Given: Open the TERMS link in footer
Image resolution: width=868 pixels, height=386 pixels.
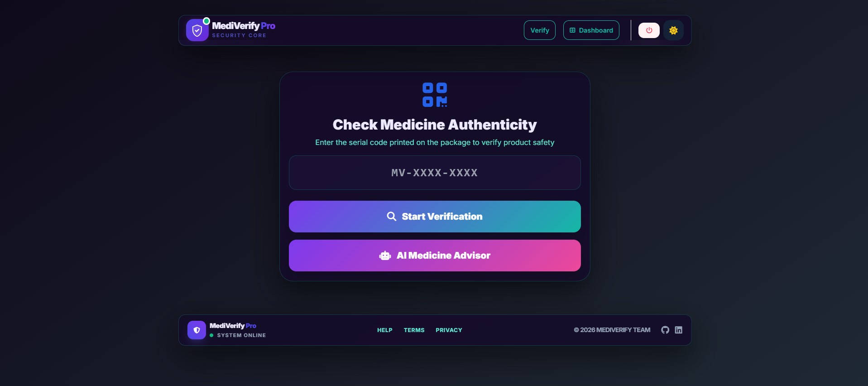Looking at the screenshot, I should 414,330.
